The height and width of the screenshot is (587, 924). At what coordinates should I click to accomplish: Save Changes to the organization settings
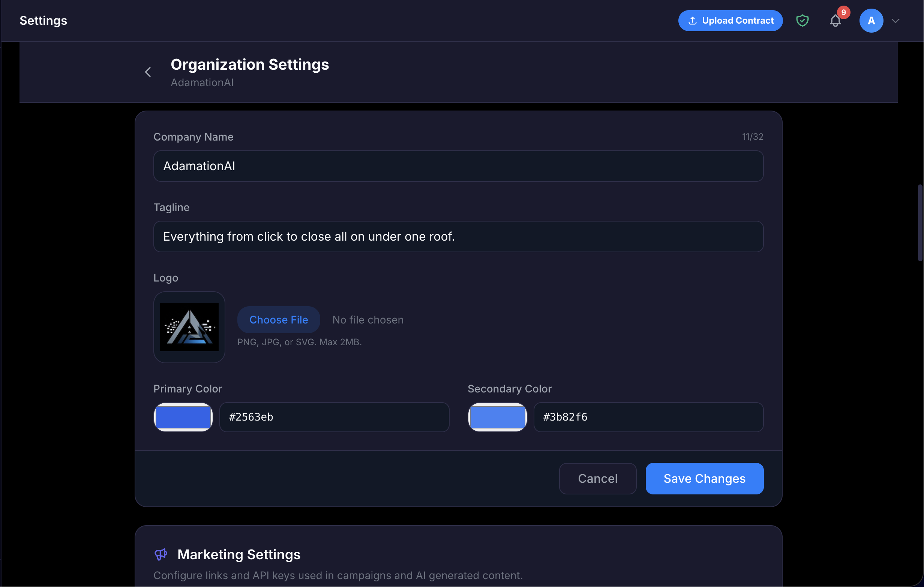pos(705,478)
